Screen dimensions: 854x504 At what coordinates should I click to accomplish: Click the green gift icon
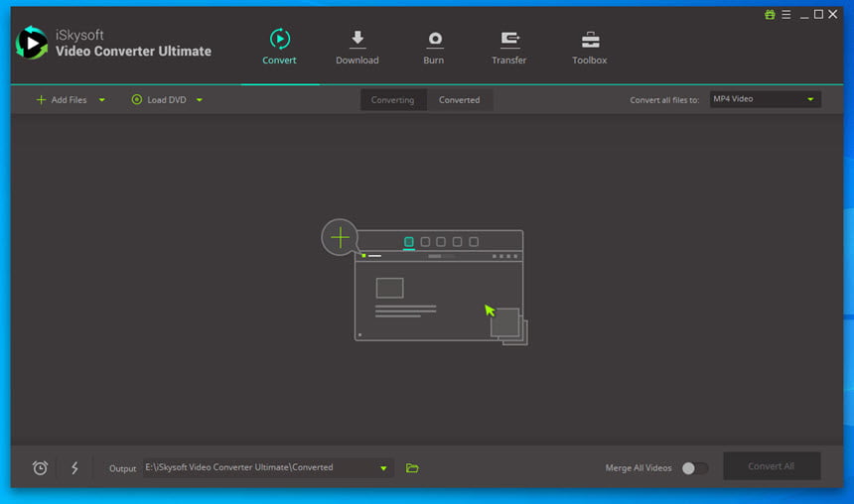click(770, 15)
